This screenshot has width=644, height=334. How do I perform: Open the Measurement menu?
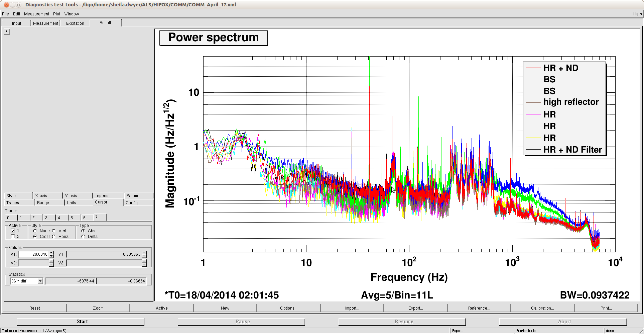(x=36, y=14)
